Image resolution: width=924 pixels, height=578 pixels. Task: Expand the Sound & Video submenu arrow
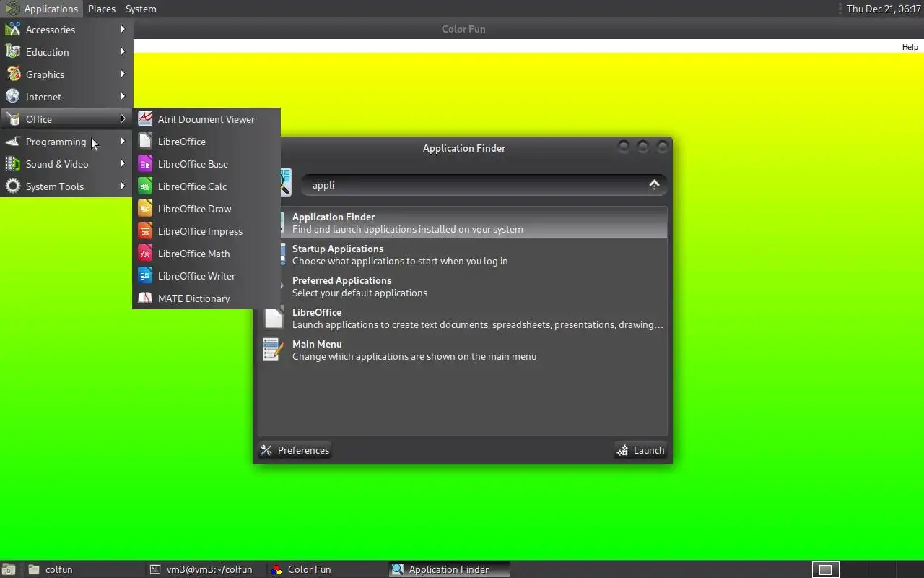(123, 164)
